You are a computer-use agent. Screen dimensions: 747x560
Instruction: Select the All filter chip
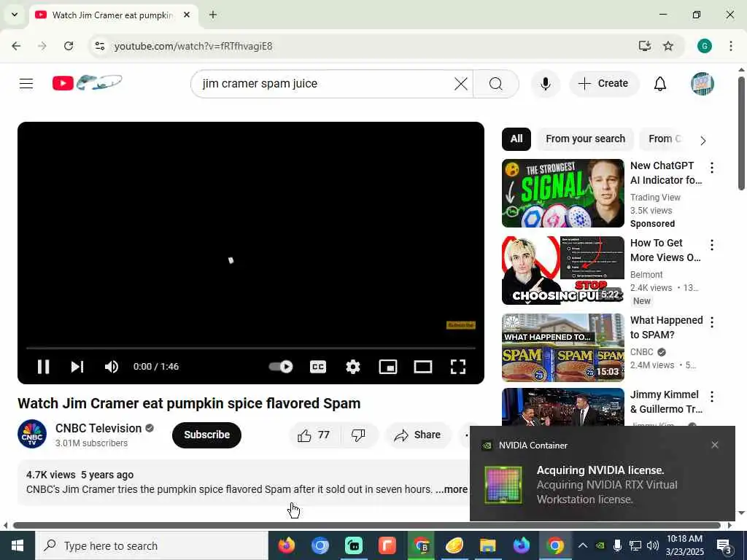(516, 139)
